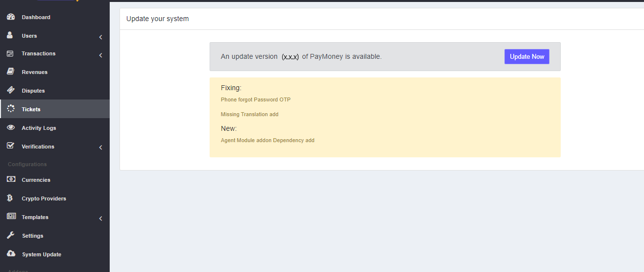The height and width of the screenshot is (272, 644).
Task: Click the System Update cloud icon
Action: click(11, 254)
